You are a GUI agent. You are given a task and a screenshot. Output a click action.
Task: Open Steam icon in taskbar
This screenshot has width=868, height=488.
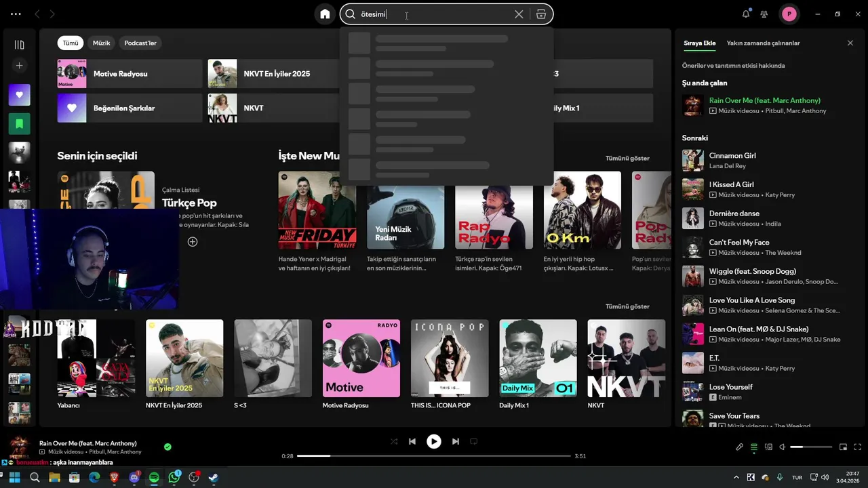pyautogui.click(x=214, y=477)
